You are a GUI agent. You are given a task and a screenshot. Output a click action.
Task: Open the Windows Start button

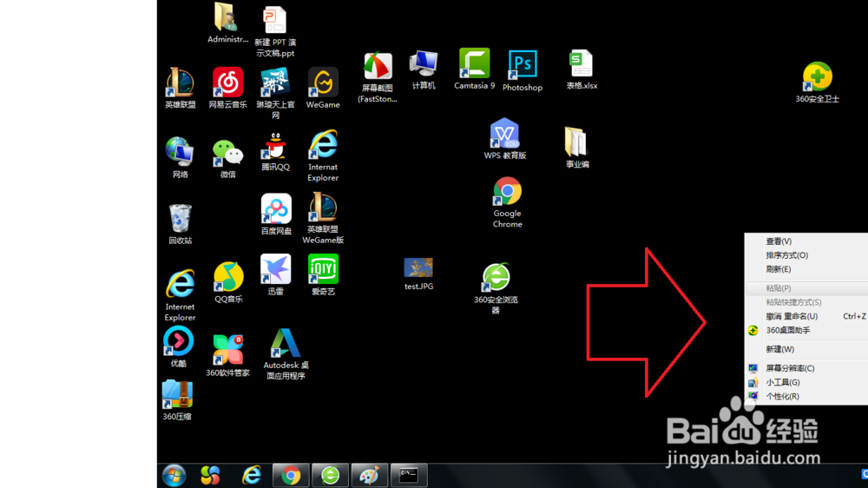tap(174, 476)
